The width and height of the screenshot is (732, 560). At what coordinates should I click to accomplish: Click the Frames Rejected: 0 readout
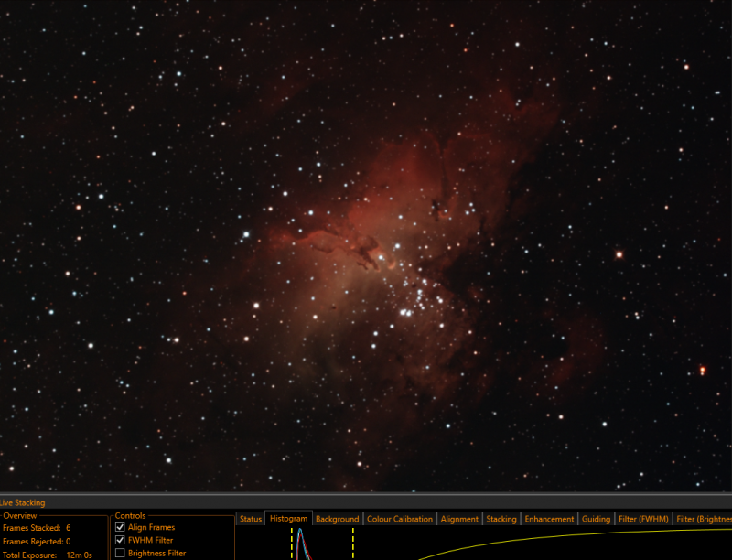tap(37, 542)
